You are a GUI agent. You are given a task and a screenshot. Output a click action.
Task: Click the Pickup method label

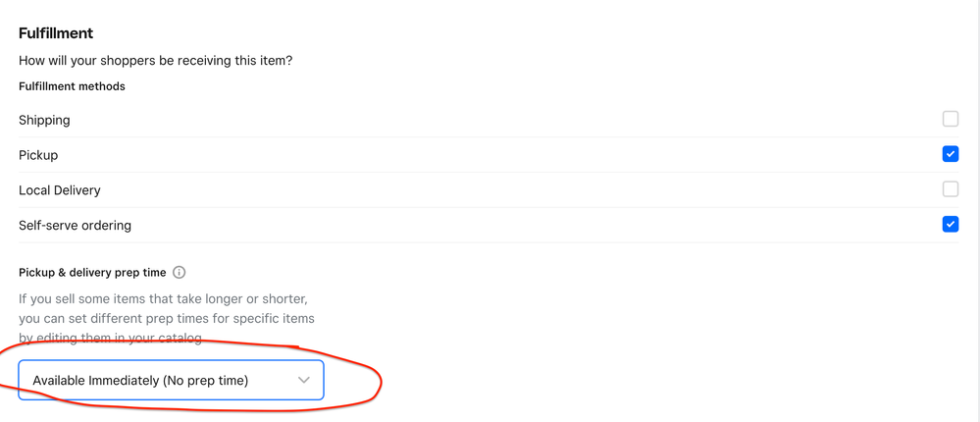pyautogui.click(x=38, y=155)
